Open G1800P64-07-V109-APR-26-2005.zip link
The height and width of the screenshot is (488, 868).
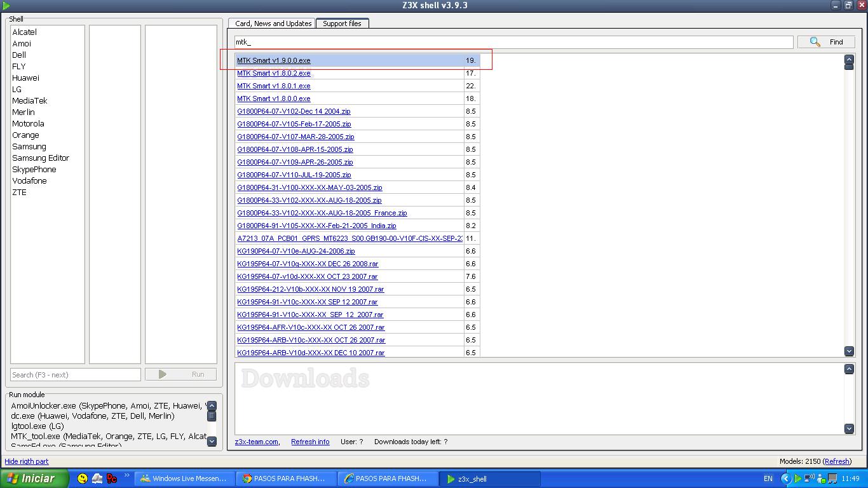(295, 162)
